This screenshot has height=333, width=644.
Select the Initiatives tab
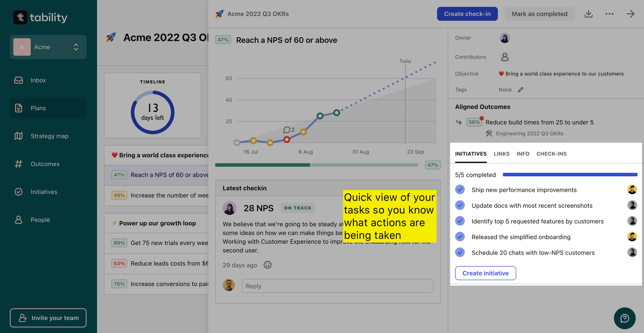tap(471, 154)
